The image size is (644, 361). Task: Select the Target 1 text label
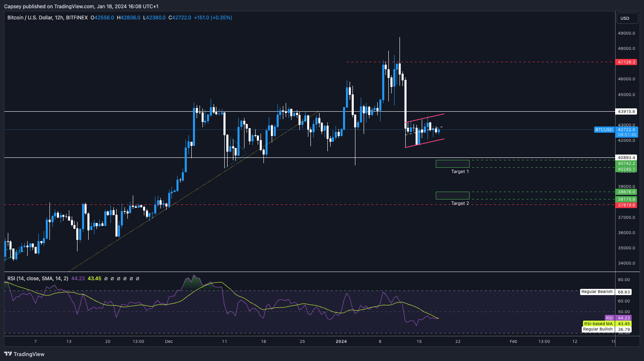click(460, 171)
